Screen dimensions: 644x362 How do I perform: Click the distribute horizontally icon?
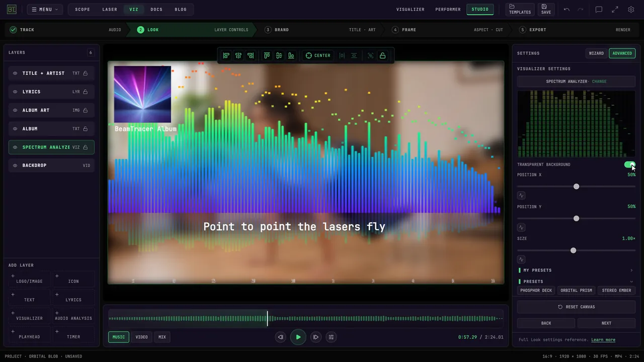(342, 55)
